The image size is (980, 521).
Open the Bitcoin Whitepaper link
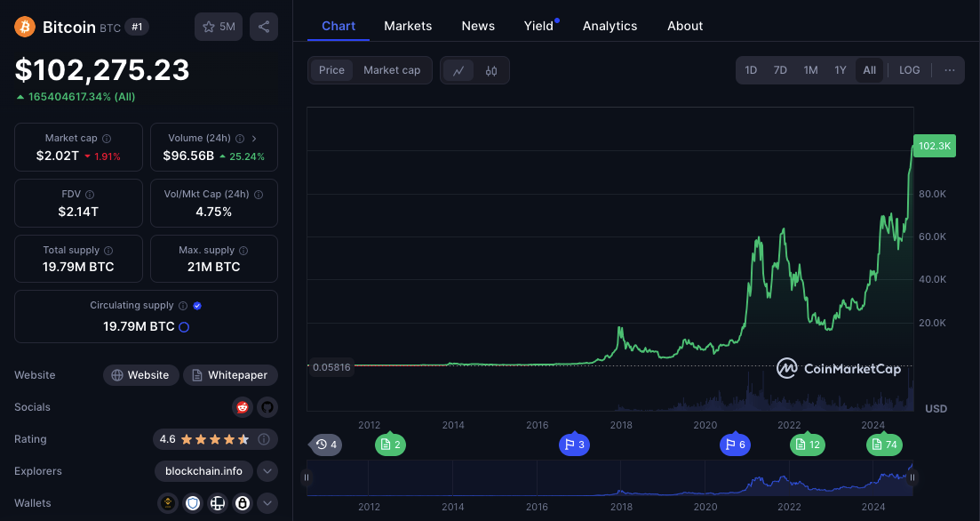click(x=230, y=375)
